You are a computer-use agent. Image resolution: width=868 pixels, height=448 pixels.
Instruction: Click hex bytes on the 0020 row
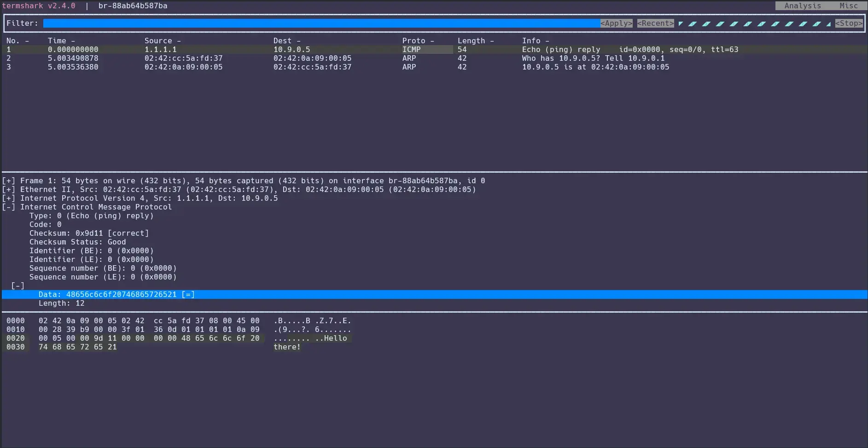click(x=149, y=338)
